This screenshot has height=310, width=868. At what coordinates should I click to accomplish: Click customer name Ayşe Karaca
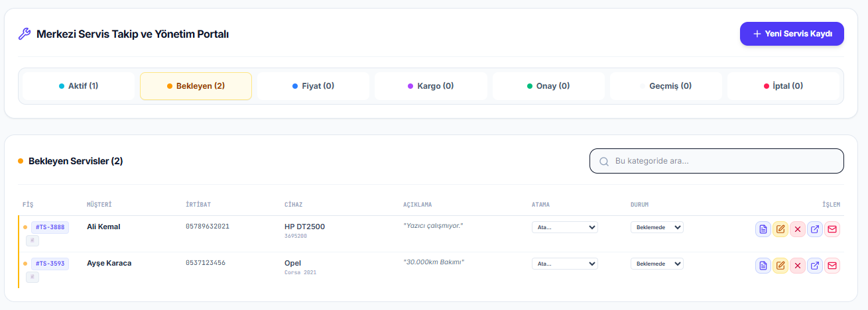(109, 263)
